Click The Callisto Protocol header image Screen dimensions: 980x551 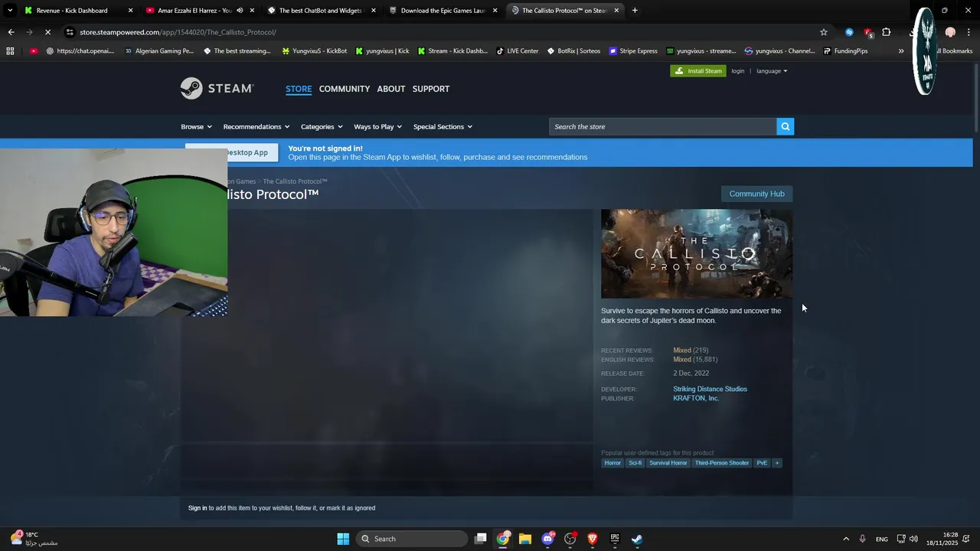697,254
